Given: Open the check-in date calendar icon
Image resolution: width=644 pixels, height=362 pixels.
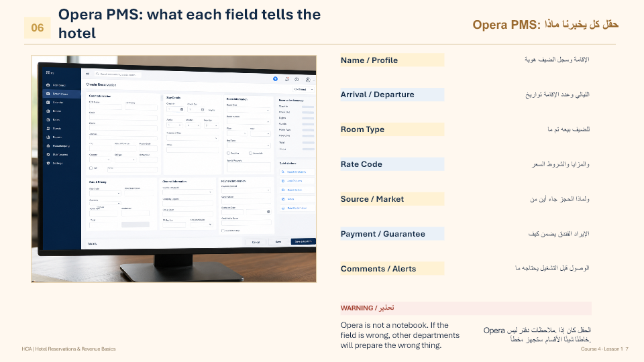Looking at the screenshot, I should [x=182, y=109].
